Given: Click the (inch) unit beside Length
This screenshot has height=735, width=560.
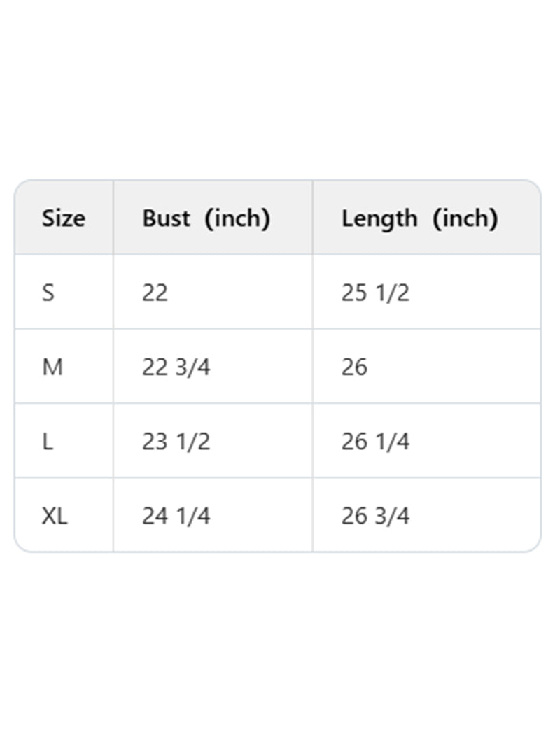Looking at the screenshot, I should pos(465,218).
